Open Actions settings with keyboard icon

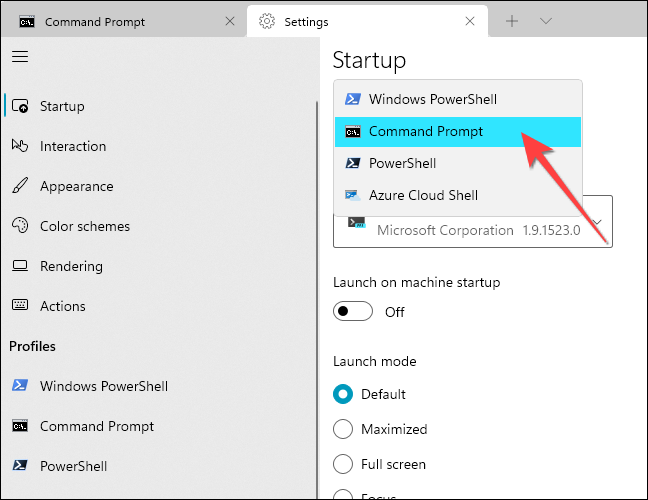point(62,306)
